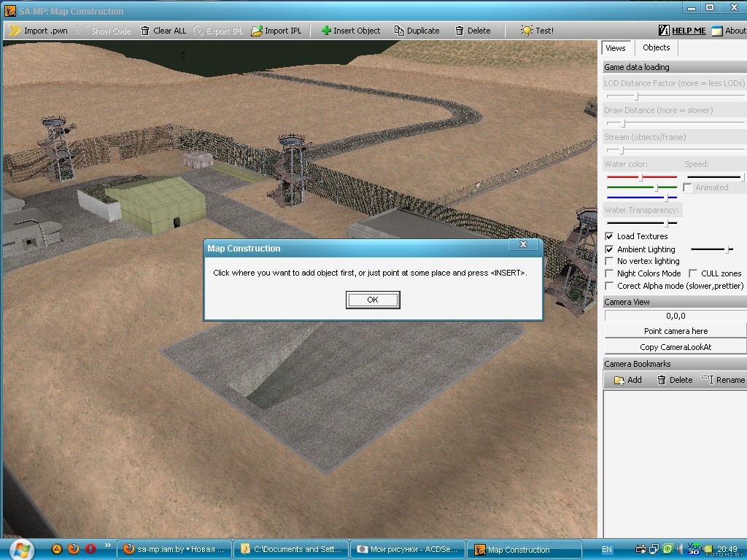The width and height of the screenshot is (747, 560).
Task: Toggle the Load Textures checkbox
Action: pyautogui.click(x=609, y=236)
